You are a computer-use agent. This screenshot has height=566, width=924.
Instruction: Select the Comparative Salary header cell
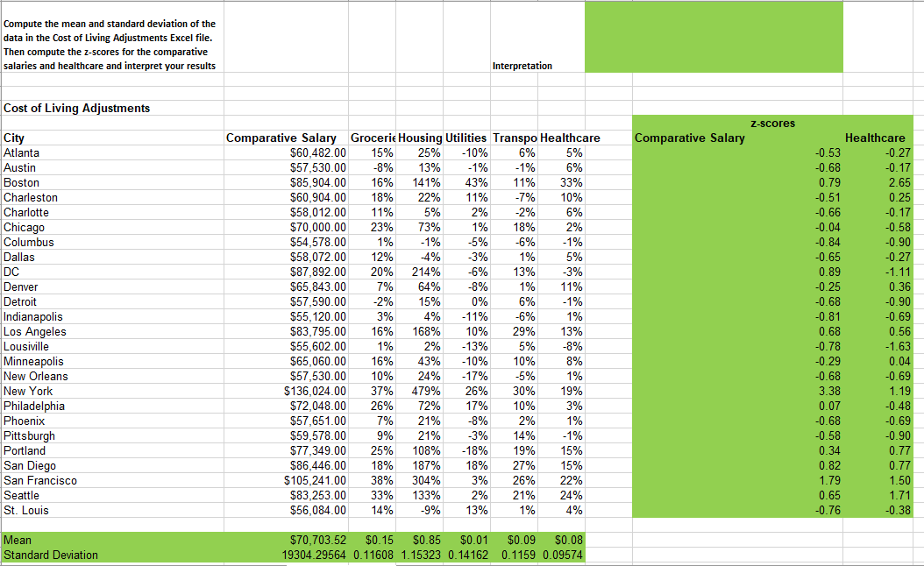click(281, 138)
